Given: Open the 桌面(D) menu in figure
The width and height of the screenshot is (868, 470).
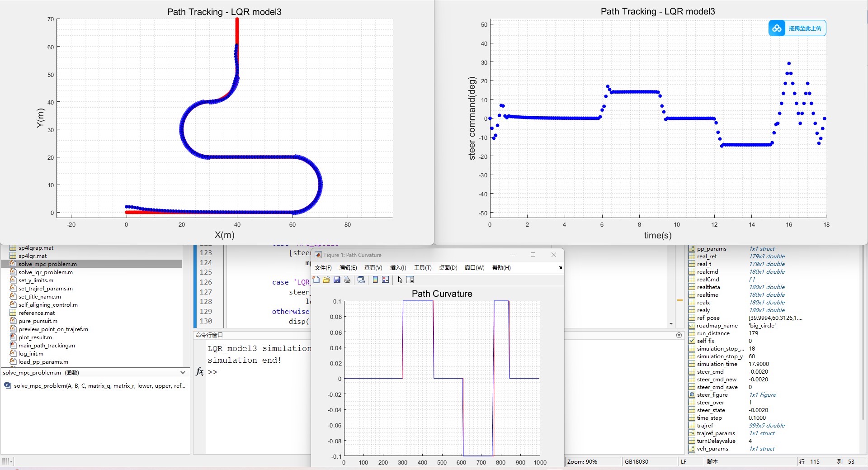Looking at the screenshot, I should (x=448, y=268).
